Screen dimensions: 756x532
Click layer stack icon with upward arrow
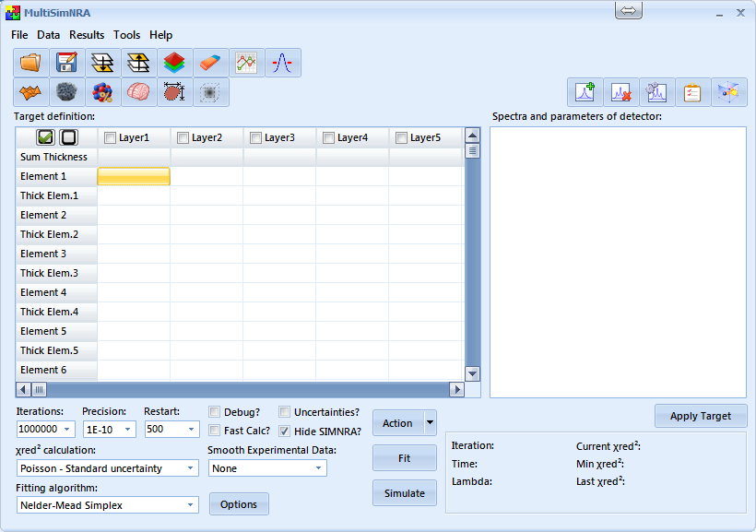[x=139, y=63]
